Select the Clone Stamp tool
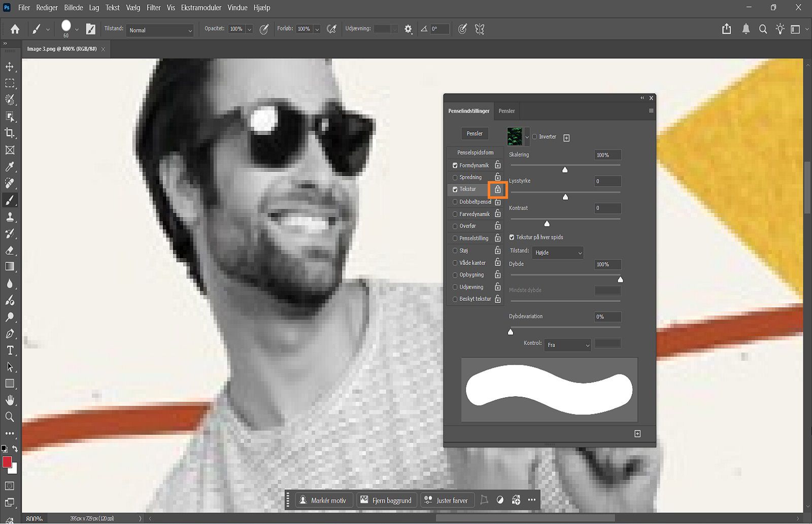Screen dimensions: 812x524 (10, 217)
